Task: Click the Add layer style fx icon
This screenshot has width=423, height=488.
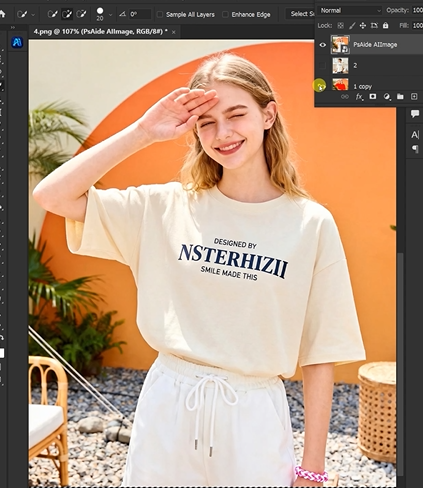Action: (359, 97)
